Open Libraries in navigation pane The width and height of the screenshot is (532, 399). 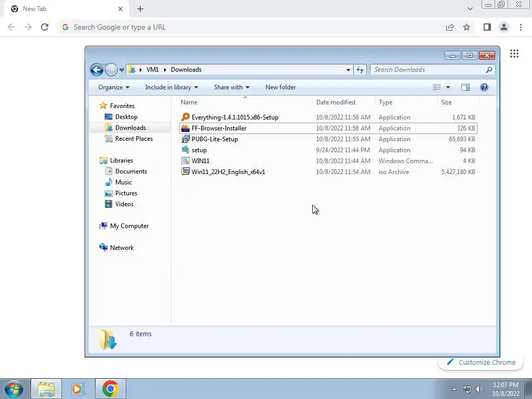coord(122,161)
